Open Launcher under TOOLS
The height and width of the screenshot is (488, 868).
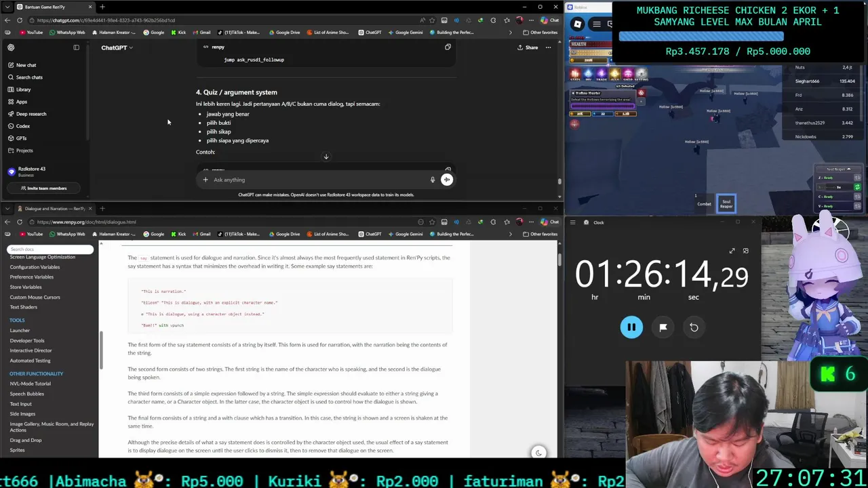[x=20, y=331]
